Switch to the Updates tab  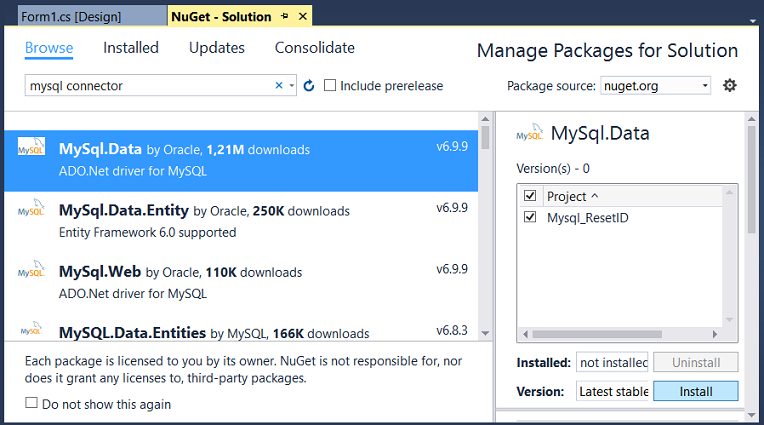[217, 48]
